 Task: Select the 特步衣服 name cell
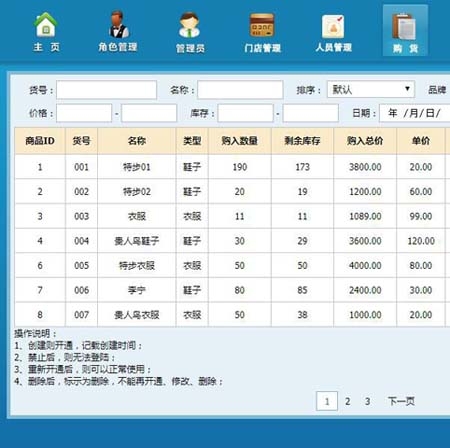pyautogui.click(x=137, y=265)
